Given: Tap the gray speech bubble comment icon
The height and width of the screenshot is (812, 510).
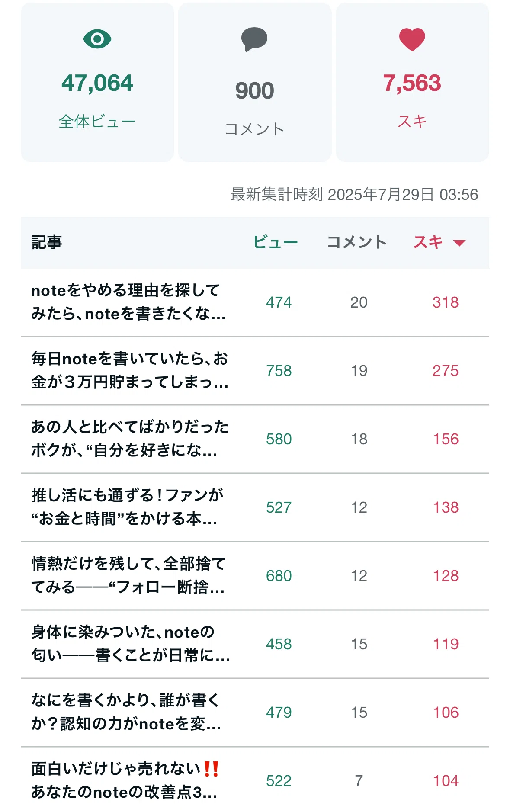Looking at the screenshot, I should coord(254,39).
